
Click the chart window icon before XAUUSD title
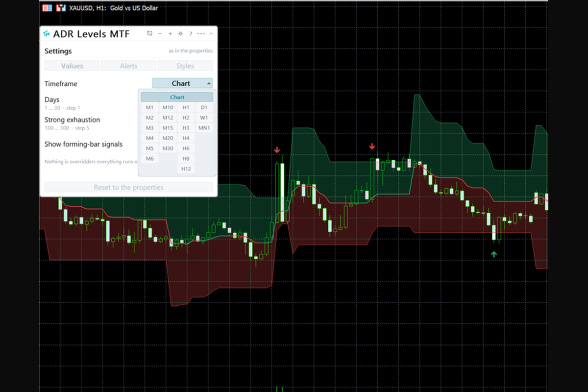coord(61,8)
